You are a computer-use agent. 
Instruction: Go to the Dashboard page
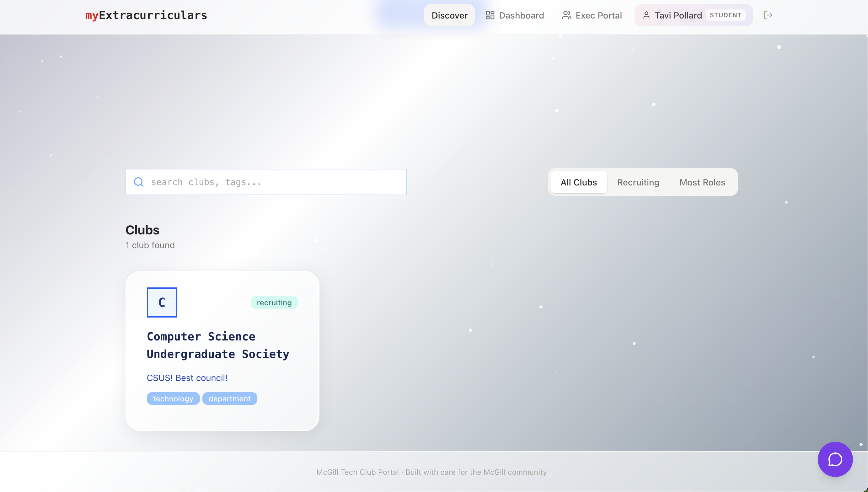(521, 15)
